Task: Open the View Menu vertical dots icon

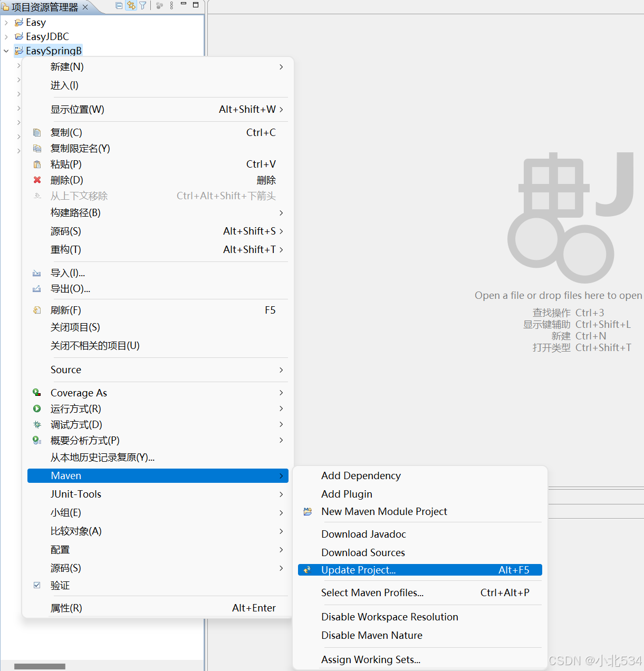Action: pyautogui.click(x=171, y=6)
